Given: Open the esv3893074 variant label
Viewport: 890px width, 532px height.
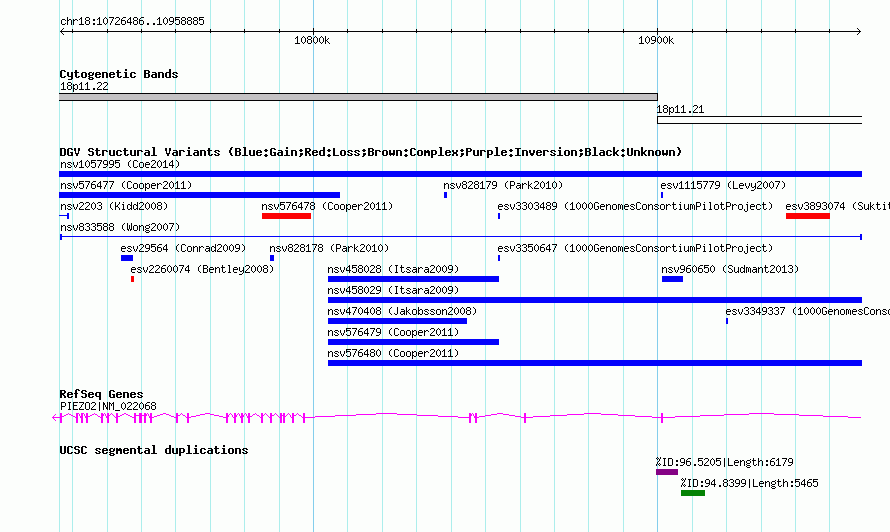Looking at the screenshot, I should point(837,206).
